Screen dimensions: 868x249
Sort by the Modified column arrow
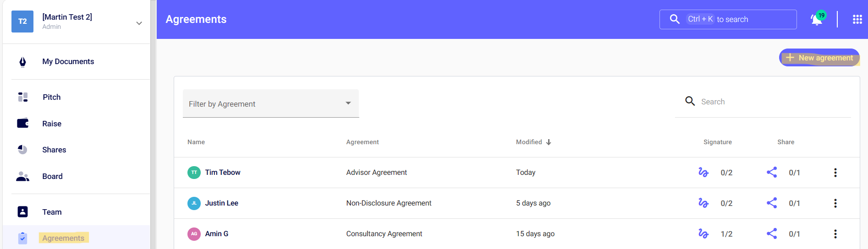point(549,142)
